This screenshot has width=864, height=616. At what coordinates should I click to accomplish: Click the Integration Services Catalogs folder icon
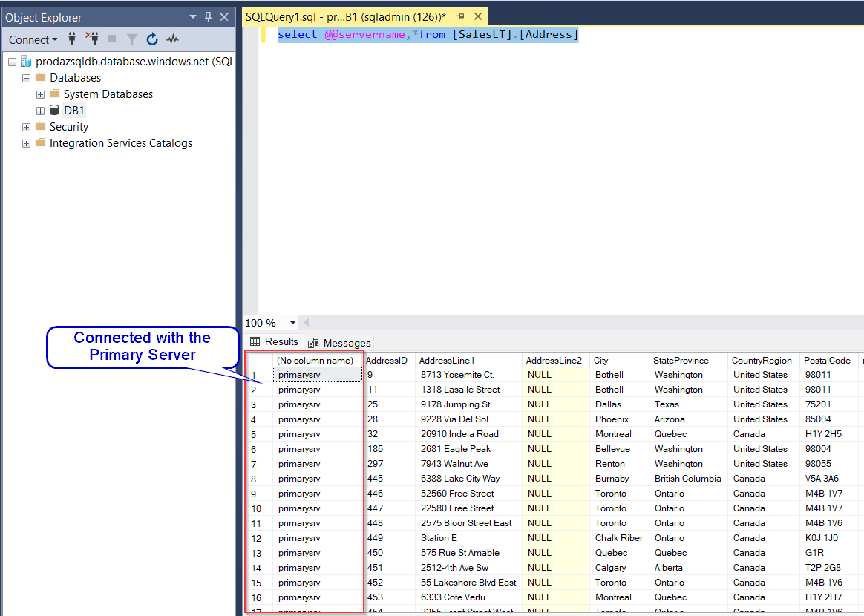coord(40,142)
